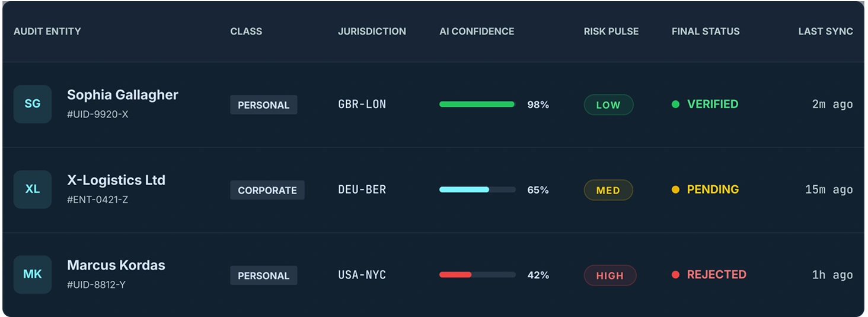Select the LOW risk pulse badge
Image resolution: width=868 pixels, height=317 pixels.
click(608, 104)
